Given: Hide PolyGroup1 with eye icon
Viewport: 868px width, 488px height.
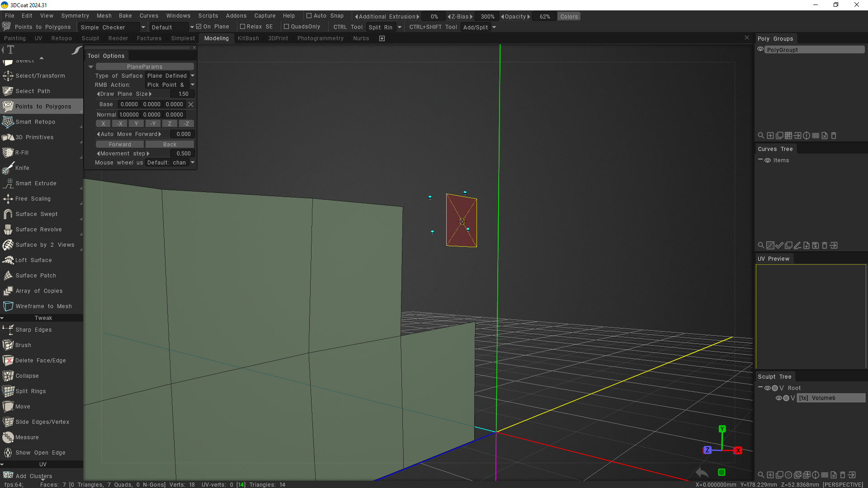Looking at the screenshot, I should [760, 49].
